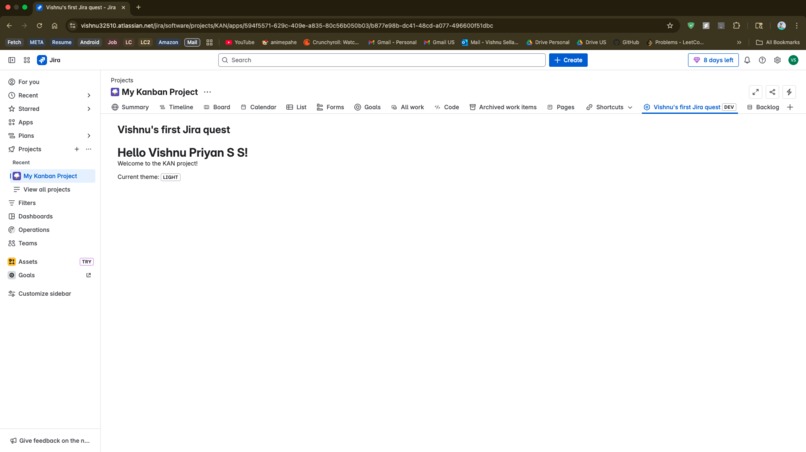Open the Goals tab
Viewport: 806px width, 452px height.
click(x=367, y=107)
